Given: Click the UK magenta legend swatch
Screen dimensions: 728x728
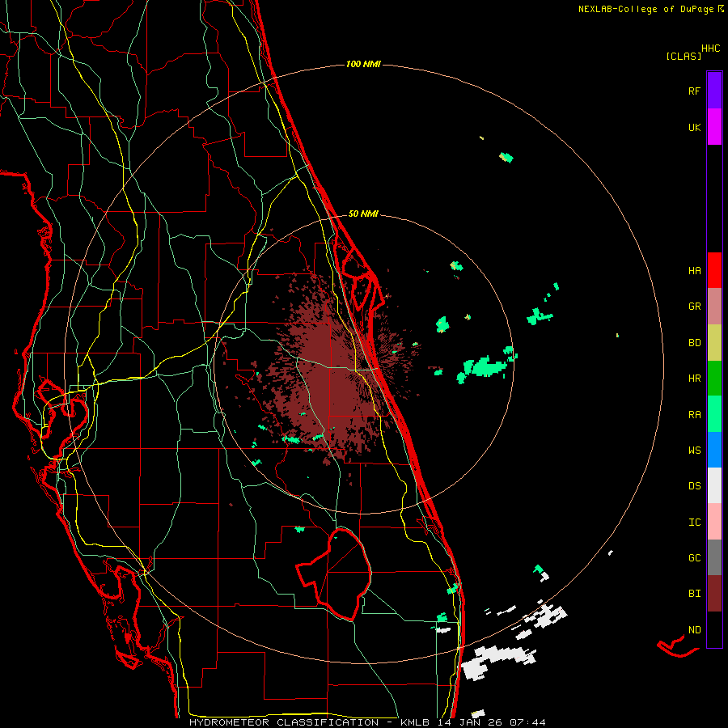Looking at the screenshot, I should point(714,127).
